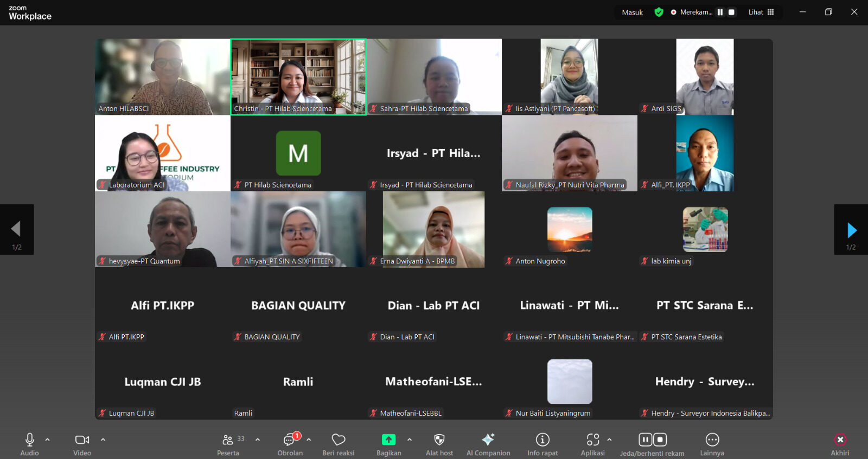Click the Masuk sign-in button
868x459 pixels.
point(632,12)
